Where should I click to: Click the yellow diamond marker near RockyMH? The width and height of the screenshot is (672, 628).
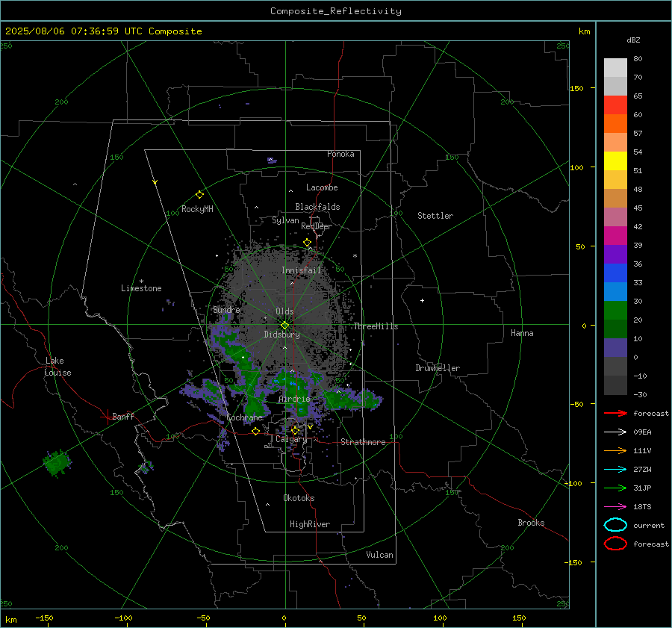click(x=199, y=195)
